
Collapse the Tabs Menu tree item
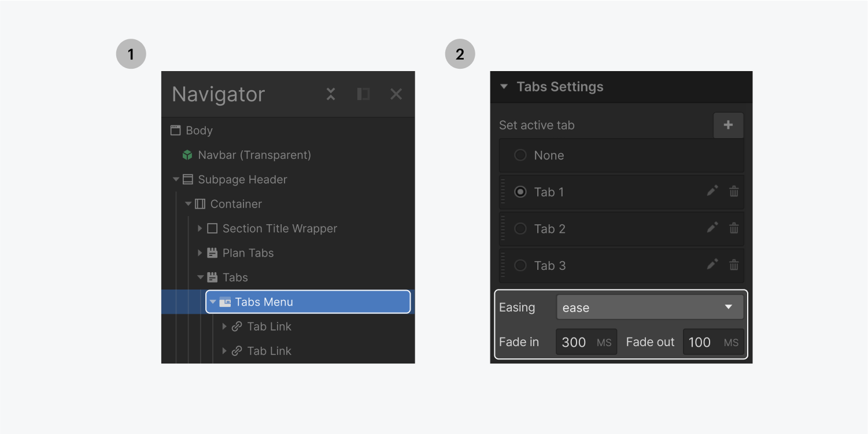click(x=212, y=301)
